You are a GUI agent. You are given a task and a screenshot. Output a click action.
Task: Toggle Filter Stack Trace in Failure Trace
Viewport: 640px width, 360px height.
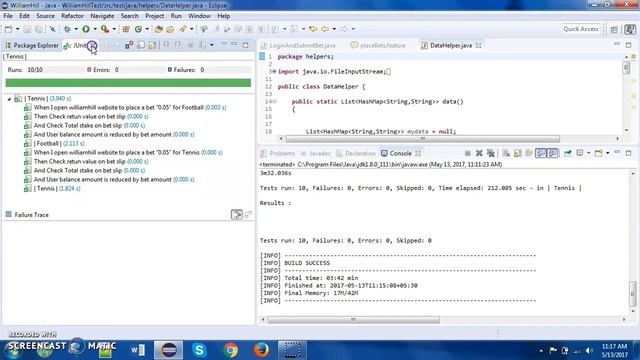(x=237, y=214)
